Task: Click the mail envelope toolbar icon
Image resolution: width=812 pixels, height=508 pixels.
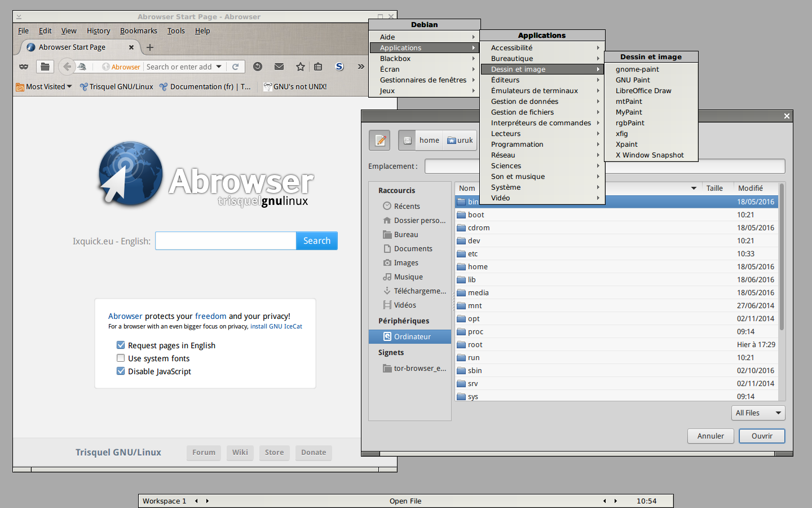Action: tap(279, 67)
